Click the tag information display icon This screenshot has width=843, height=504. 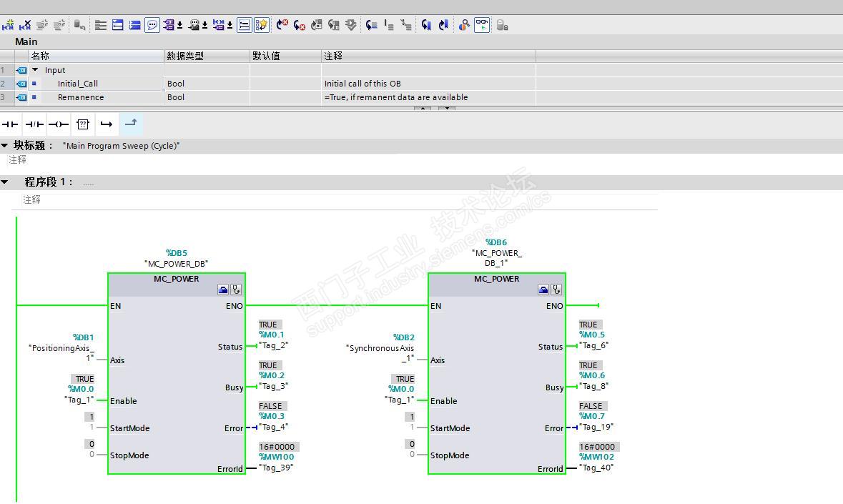coord(194,25)
